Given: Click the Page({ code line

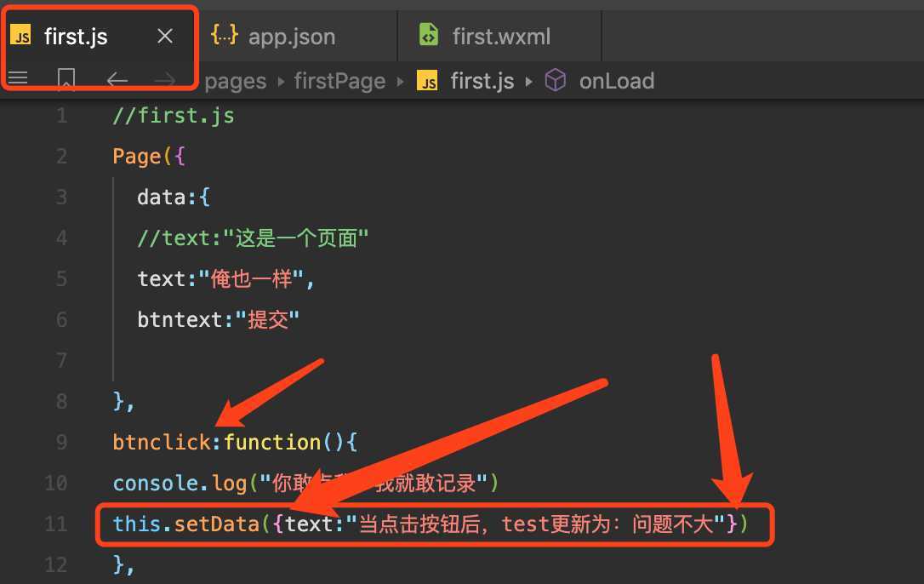Looking at the screenshot, I should (149, 157).
